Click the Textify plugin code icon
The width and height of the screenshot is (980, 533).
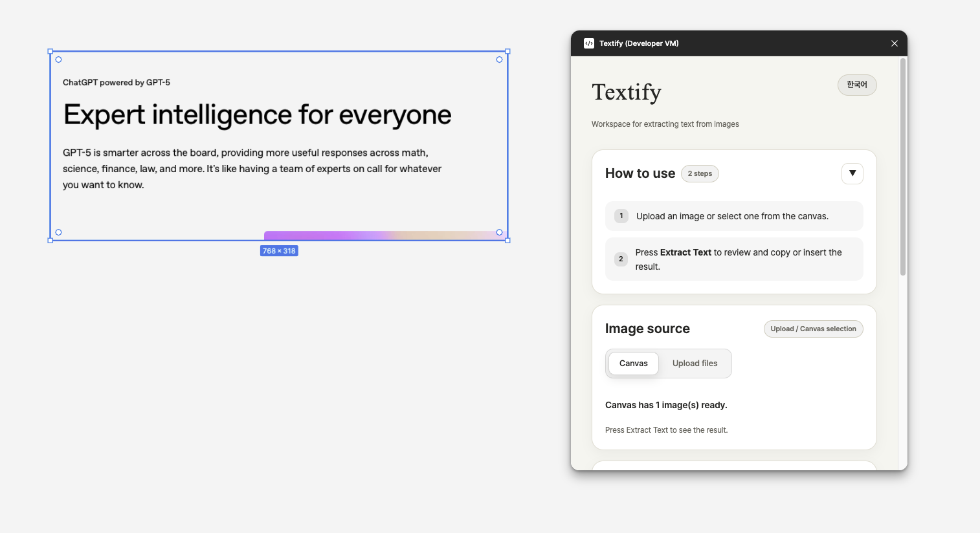coord(588,43)
